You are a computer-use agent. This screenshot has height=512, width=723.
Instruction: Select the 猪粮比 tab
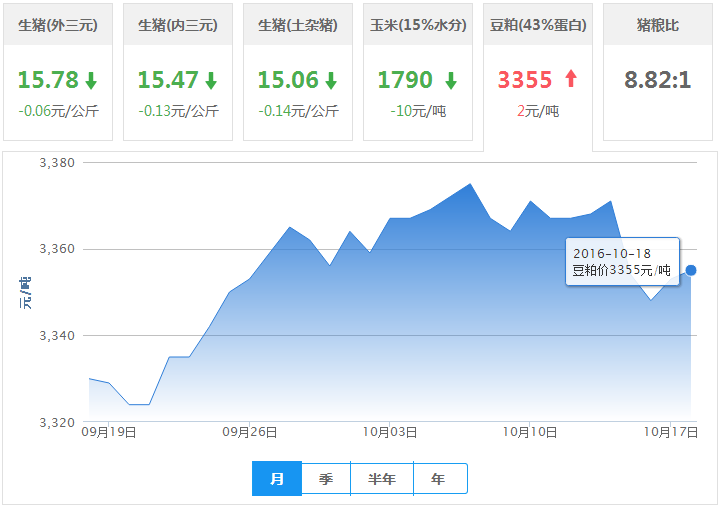click(658, 72)
